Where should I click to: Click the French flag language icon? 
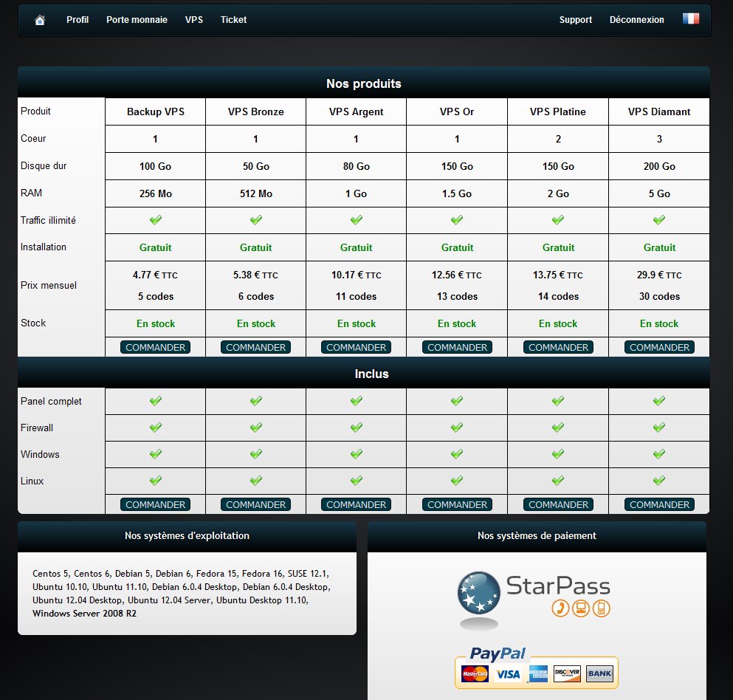pyautogui.click(x=690, y=19)
